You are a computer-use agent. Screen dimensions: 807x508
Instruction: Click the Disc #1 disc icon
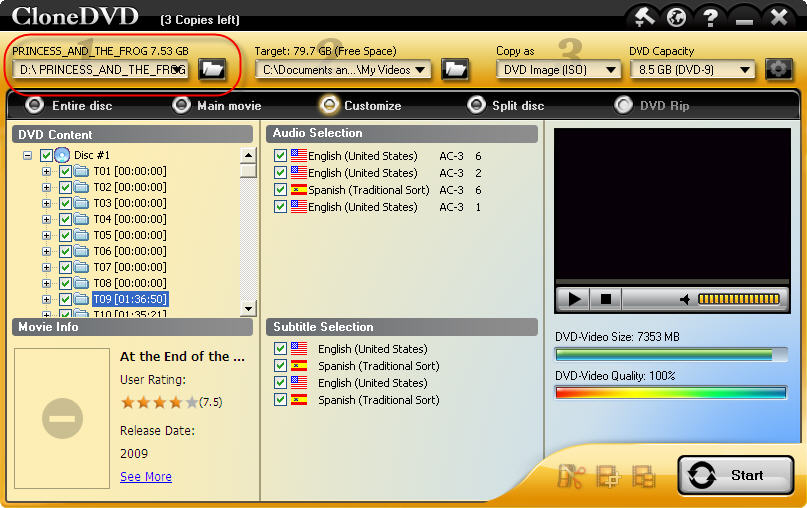[62, 155]
